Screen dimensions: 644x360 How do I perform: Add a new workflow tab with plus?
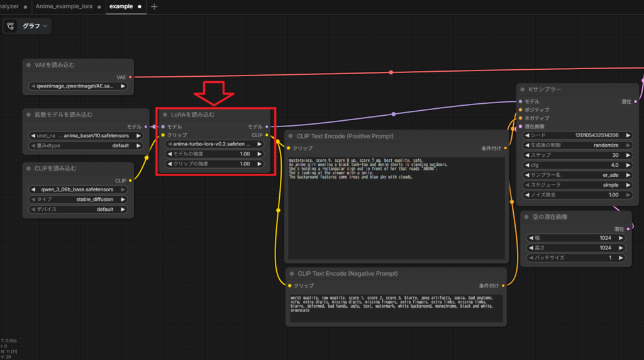click(x=154, y=6)
